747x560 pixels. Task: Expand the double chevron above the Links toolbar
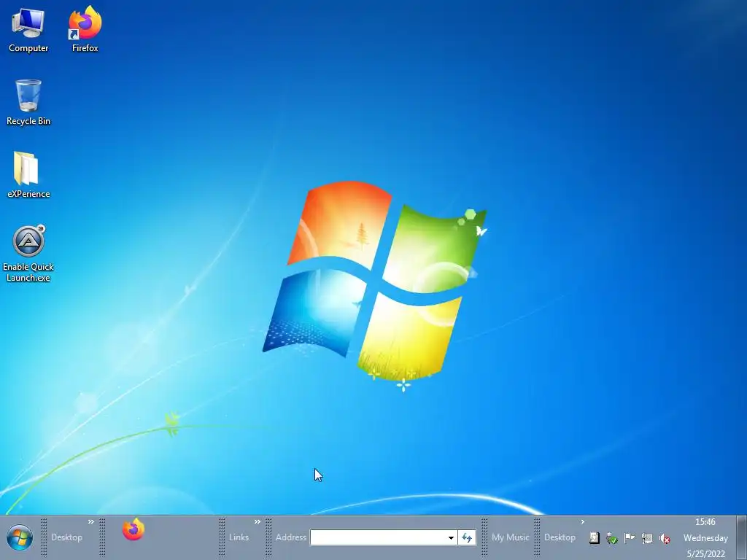click(x=258, y=522)
